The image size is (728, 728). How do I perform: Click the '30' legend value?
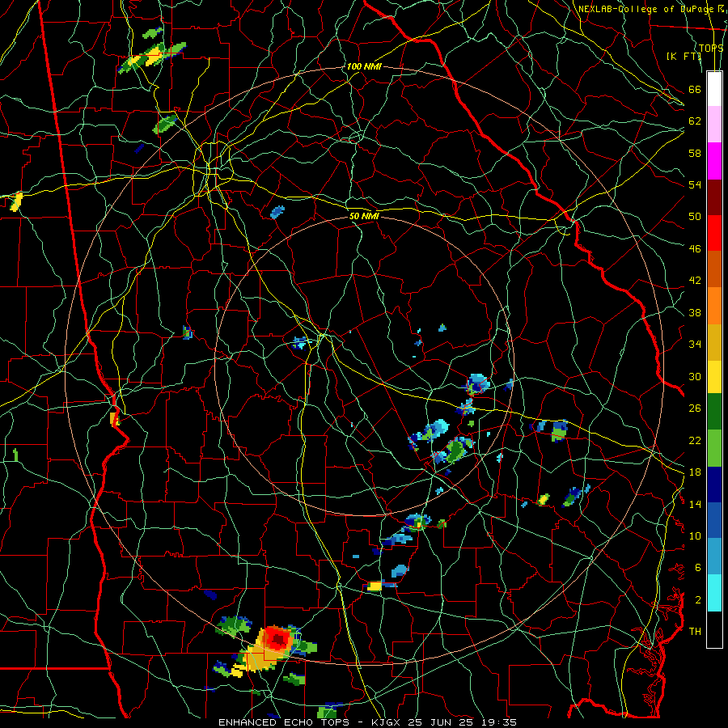coord(695,376)
